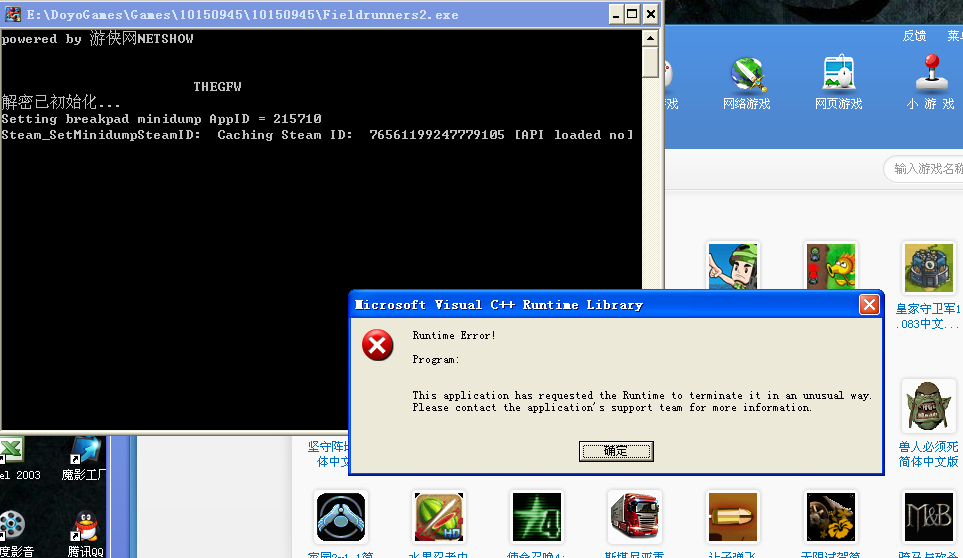Open the Homeworld spaceship game icon

(x=341, y=516)
